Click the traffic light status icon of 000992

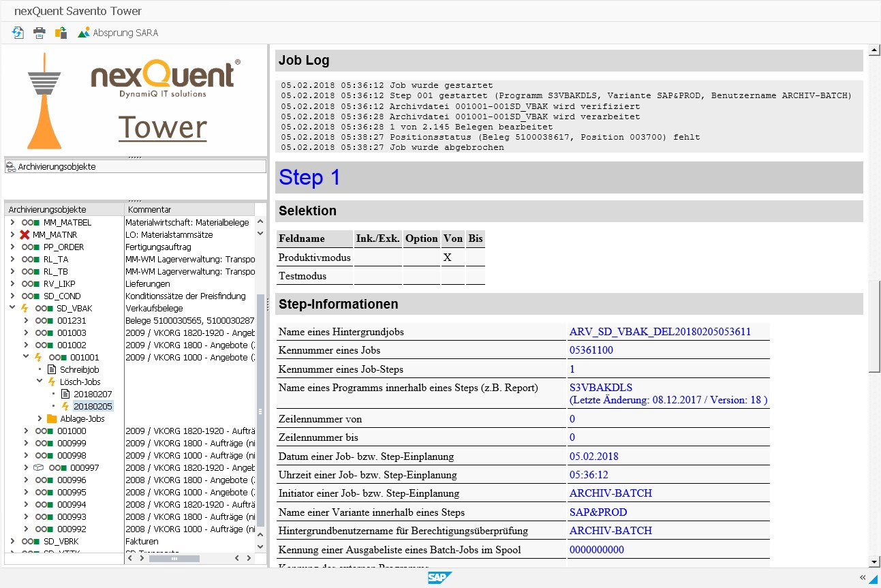point(44,529)
